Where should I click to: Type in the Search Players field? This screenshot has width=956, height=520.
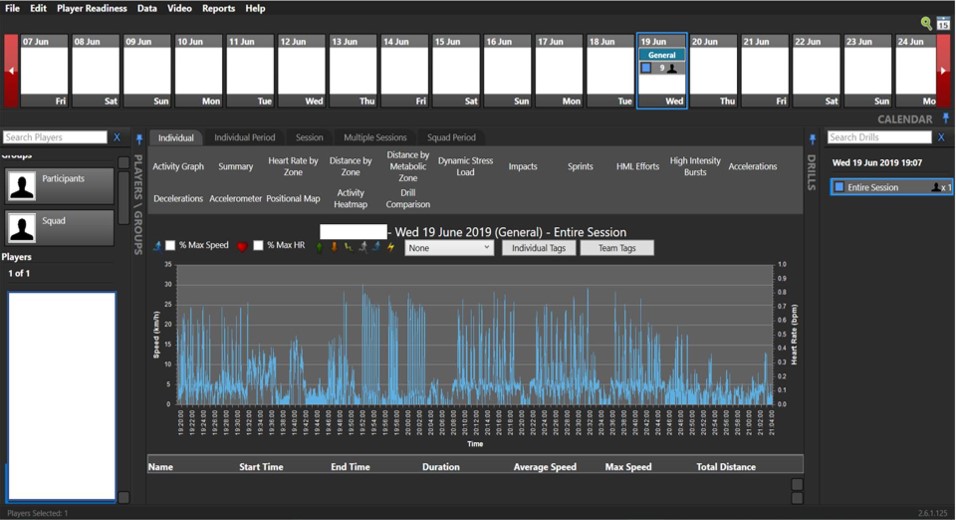[x=55, y=138]
